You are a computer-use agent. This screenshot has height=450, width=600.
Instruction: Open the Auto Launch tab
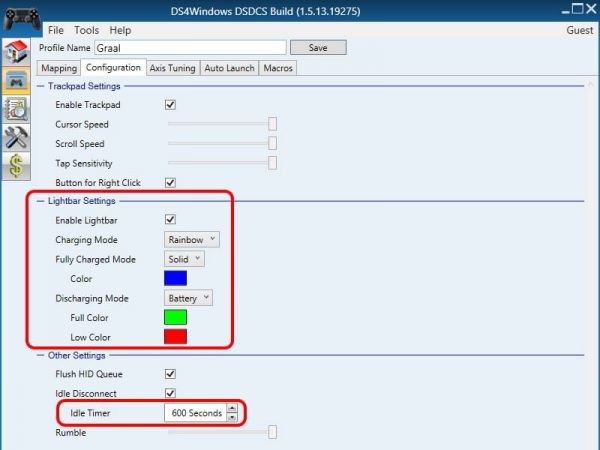[x=229, y=68]
